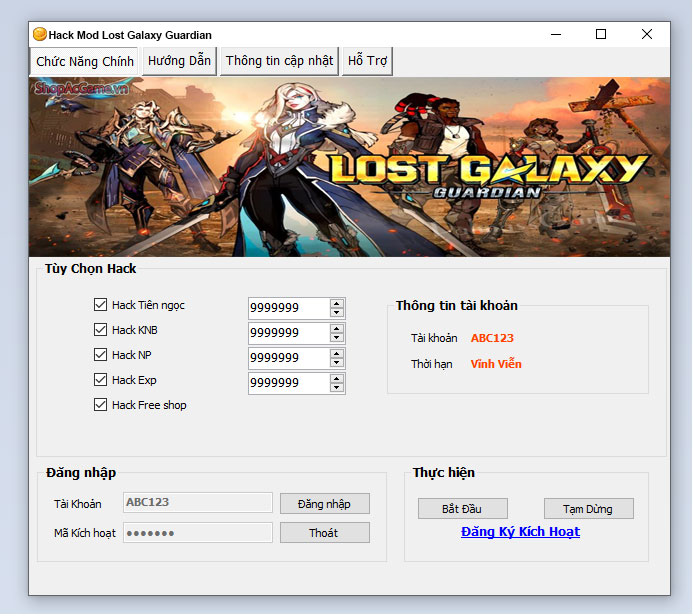Decrease Hack NP value with down arrow

(x=337, y=363)
